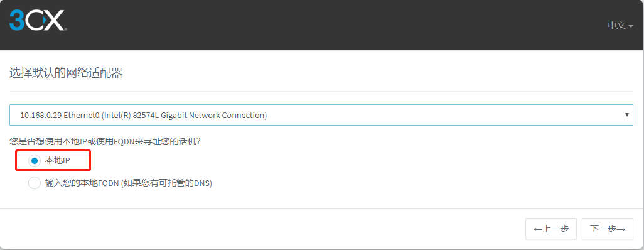
Task: Click the red highlight box around 本地IP
Action: [x=53, y=161]
